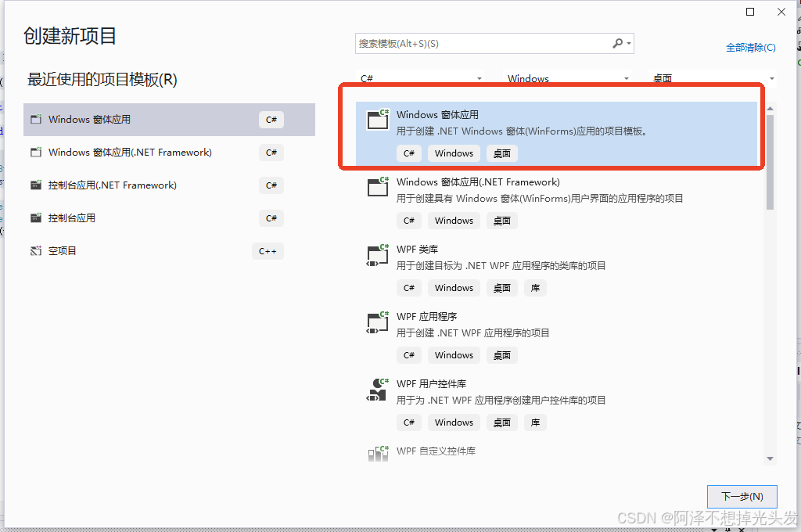Maximize the 创建新项目 dialog window
The width and height of the screenshot is (801, 532).
pyautogui.click(x=750, y=12)
